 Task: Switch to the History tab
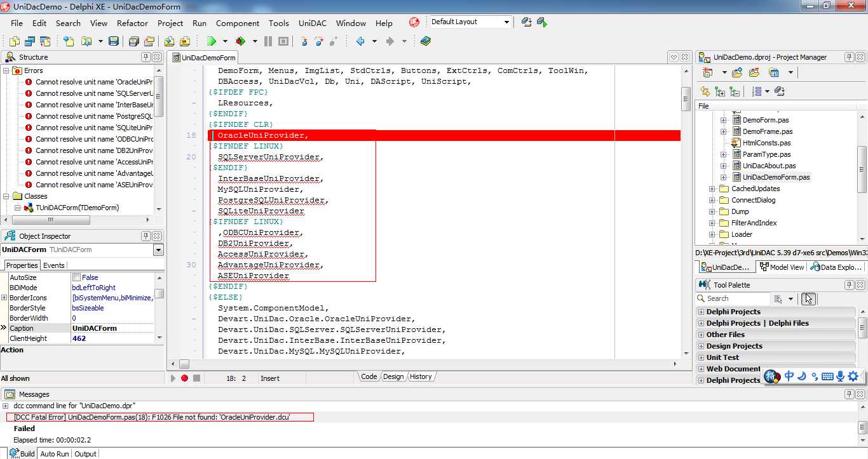point(421,376)
